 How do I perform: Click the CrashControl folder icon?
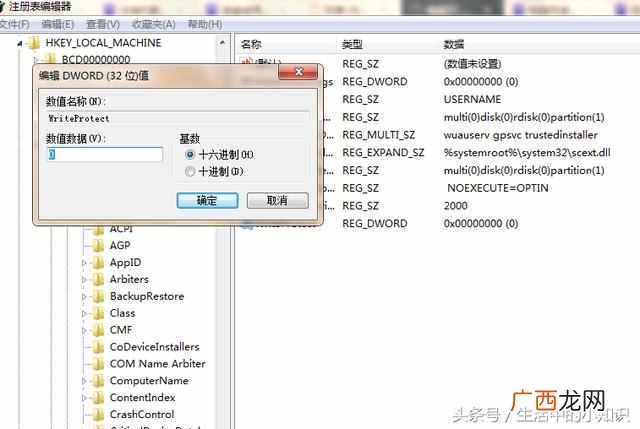(x=98, y=414)
